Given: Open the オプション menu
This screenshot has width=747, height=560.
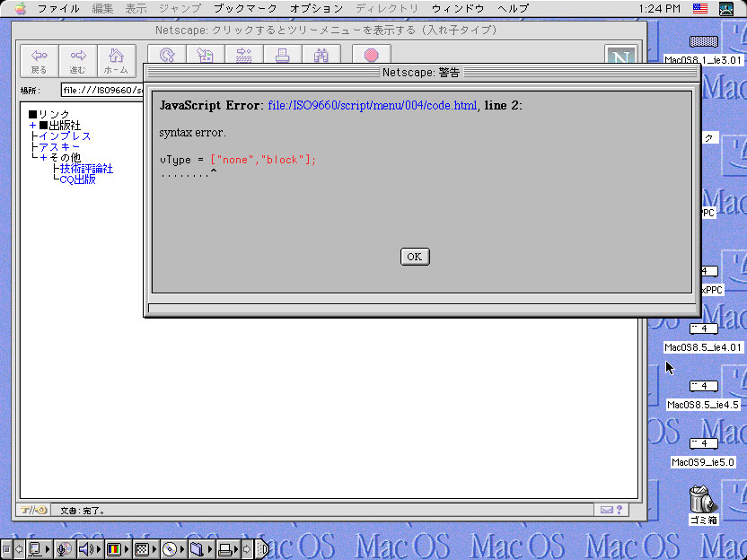Looking at the screenshot, I should click(x=316, y=9).
